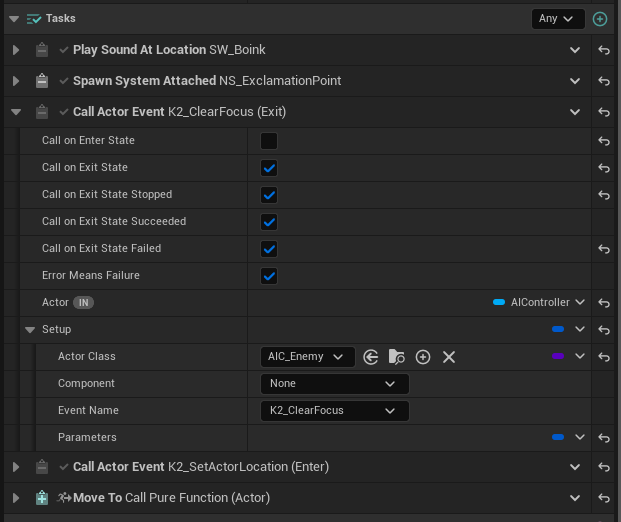Reset the K2_SetActorLocation task

604,467
